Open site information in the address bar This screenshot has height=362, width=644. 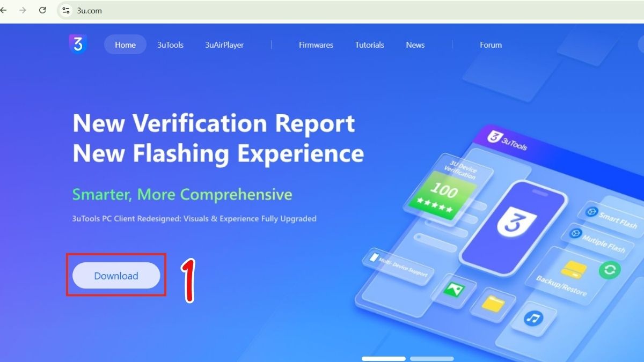65,10
